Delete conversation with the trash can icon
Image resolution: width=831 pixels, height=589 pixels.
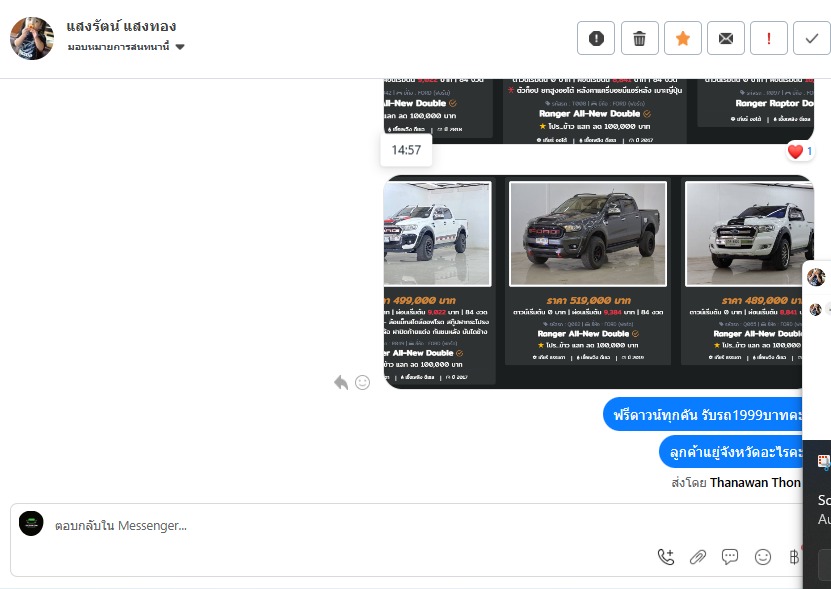click(639, 38)
